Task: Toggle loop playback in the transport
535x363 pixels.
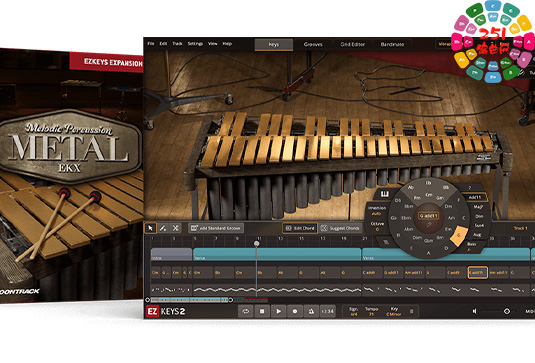Action: [x=245, y=311]
